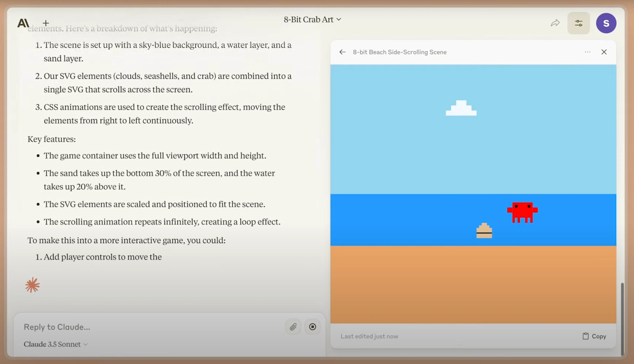This screenshot has width=634, height=364.
Task: Open artifact three-dots more options
Action: click(588, 52)
